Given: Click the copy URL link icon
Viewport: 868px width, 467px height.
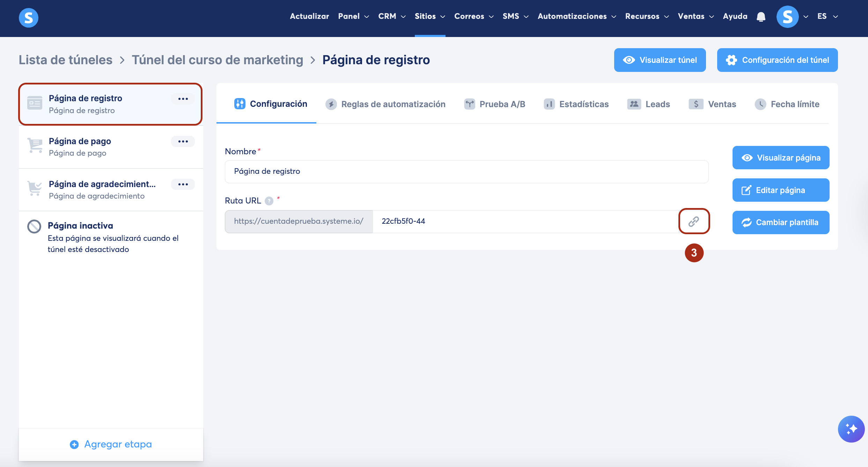Looking at the screenshot, I should click(x=694, y=221).
